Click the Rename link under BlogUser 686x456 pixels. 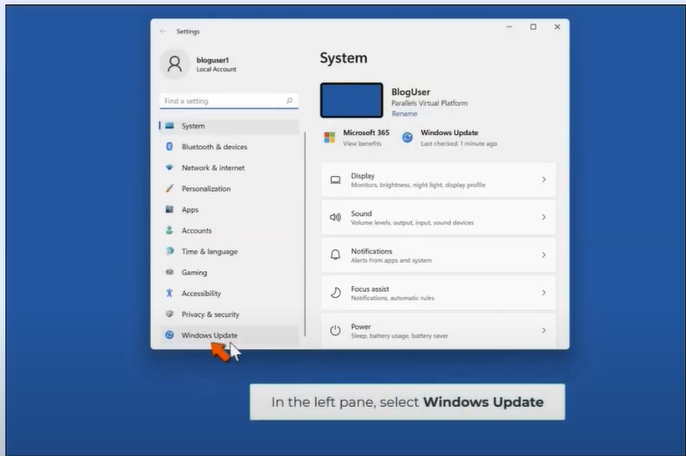click(404, 114)
